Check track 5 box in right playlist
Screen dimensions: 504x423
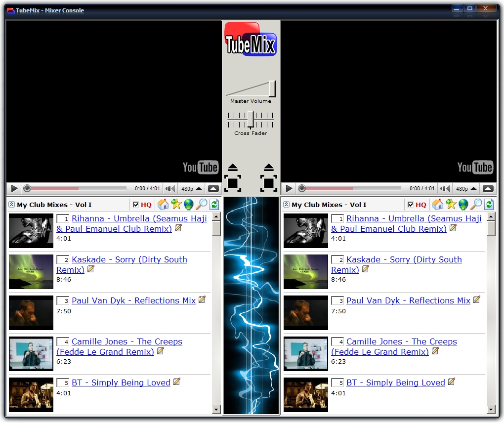[337, 382]
